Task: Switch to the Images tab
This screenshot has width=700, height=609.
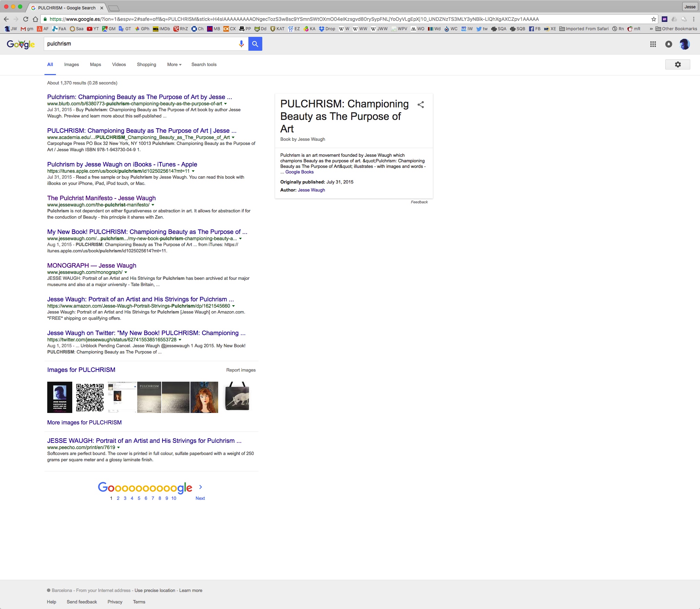Action: pos(72,65)
